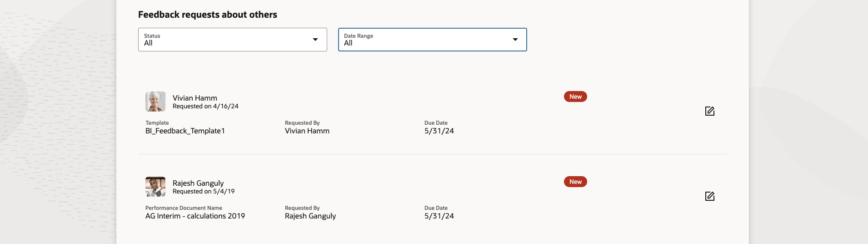
Task: Click the Date Range dropdown arrow
Action: [515, 40]
